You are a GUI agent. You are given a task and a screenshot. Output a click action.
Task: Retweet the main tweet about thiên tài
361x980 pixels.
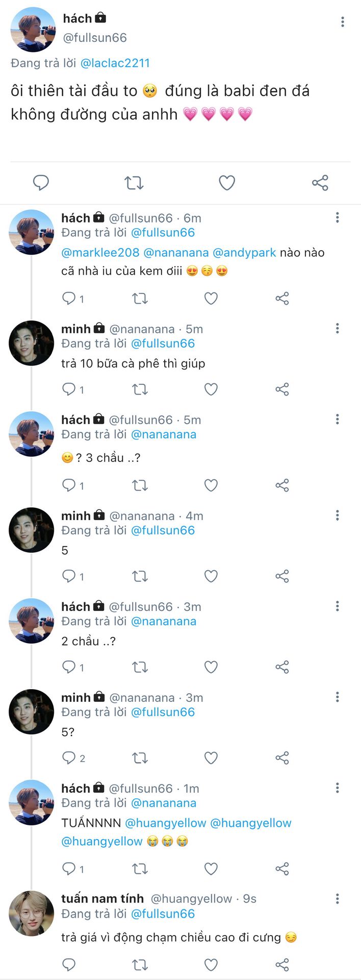point(134,183)
